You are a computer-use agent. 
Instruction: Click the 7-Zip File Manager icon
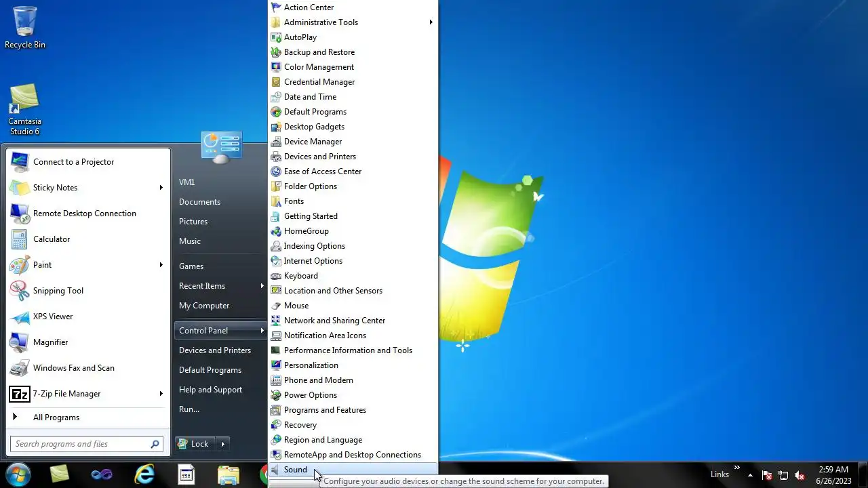(20, 394)
